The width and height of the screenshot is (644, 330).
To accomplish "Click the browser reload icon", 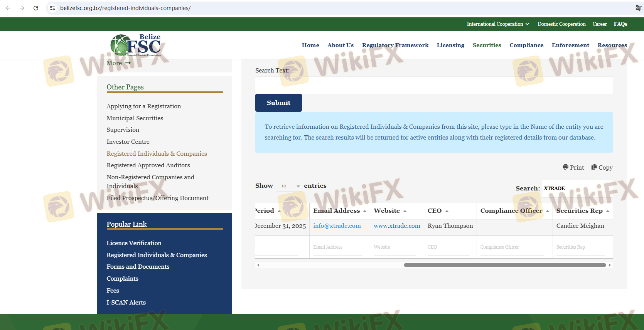I will pyautogui.click(x=36, y=8).
